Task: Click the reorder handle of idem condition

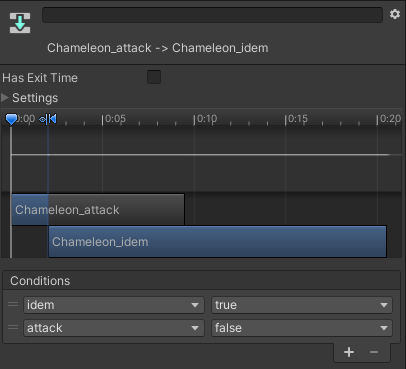Action: pos(13,304)
